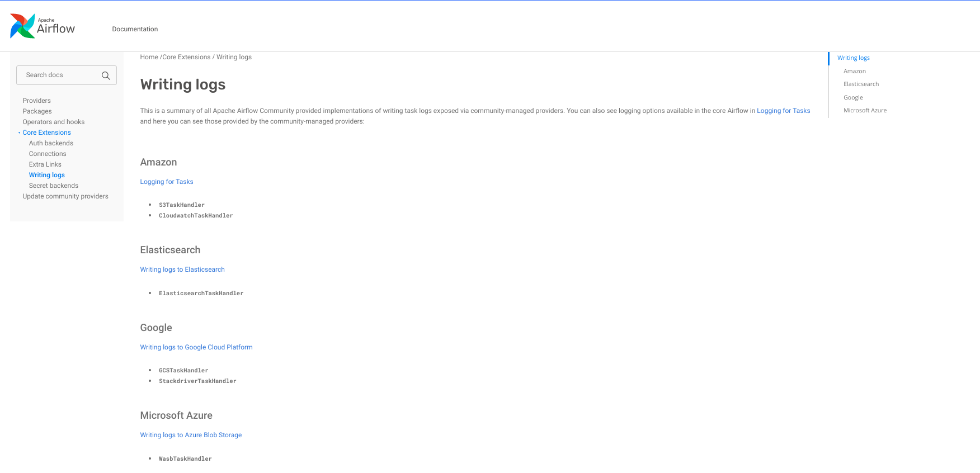Image resolution: width=980 pixels, height=473 pixels.
Task: Click GCSTaskHandler list item
Action: [183, 371]
